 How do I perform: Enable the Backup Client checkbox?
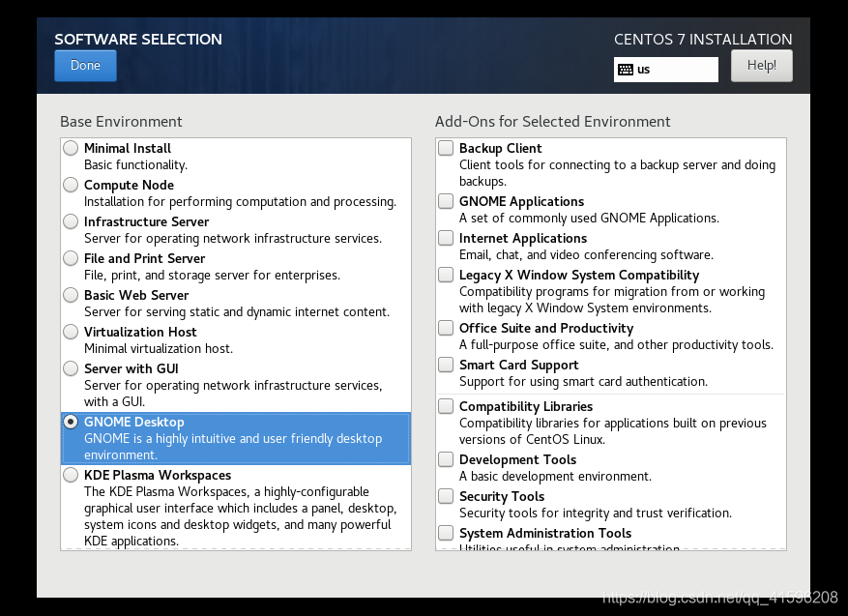(446, 148)
